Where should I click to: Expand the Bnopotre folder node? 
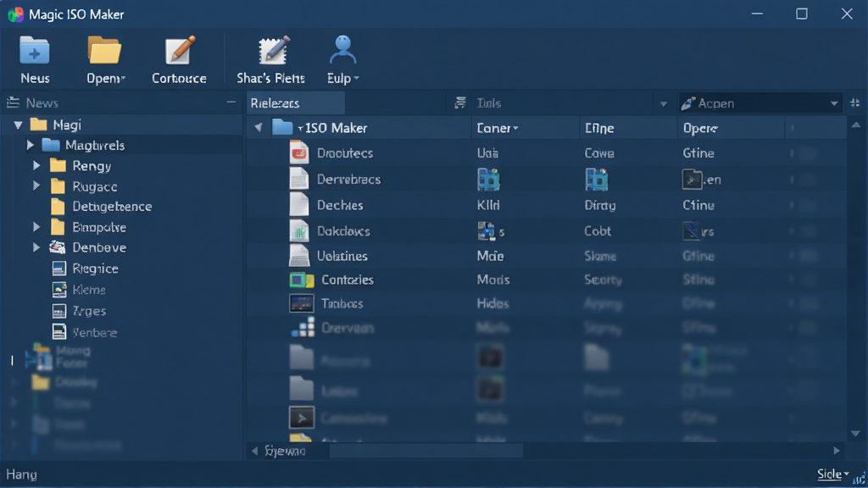click(x=36, y=227)
